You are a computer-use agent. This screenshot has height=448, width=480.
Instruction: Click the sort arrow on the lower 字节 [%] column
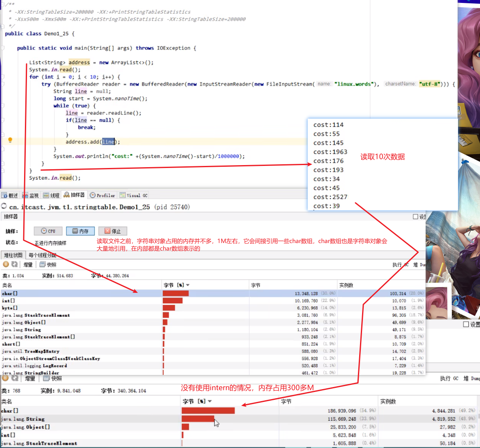click(210, 401)
